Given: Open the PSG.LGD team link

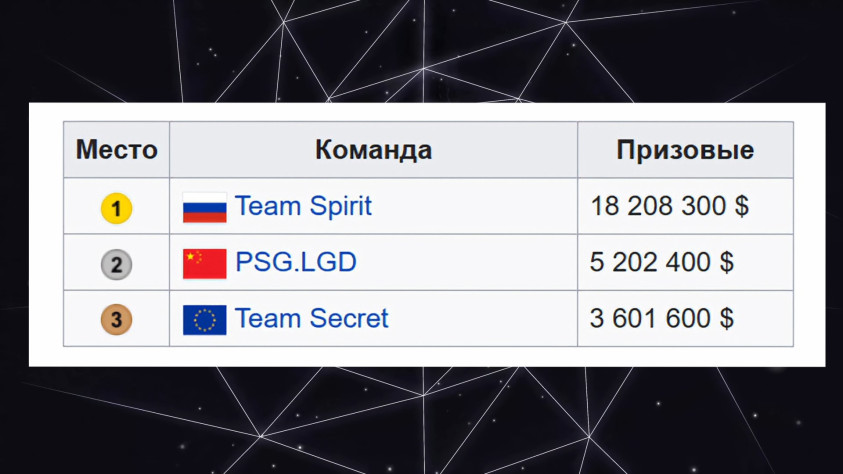Looking at the screenshot, I should point(295,263).
